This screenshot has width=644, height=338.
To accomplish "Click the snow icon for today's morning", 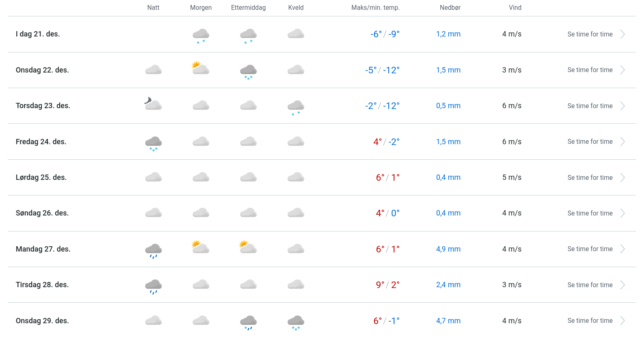I will point(201,35).
